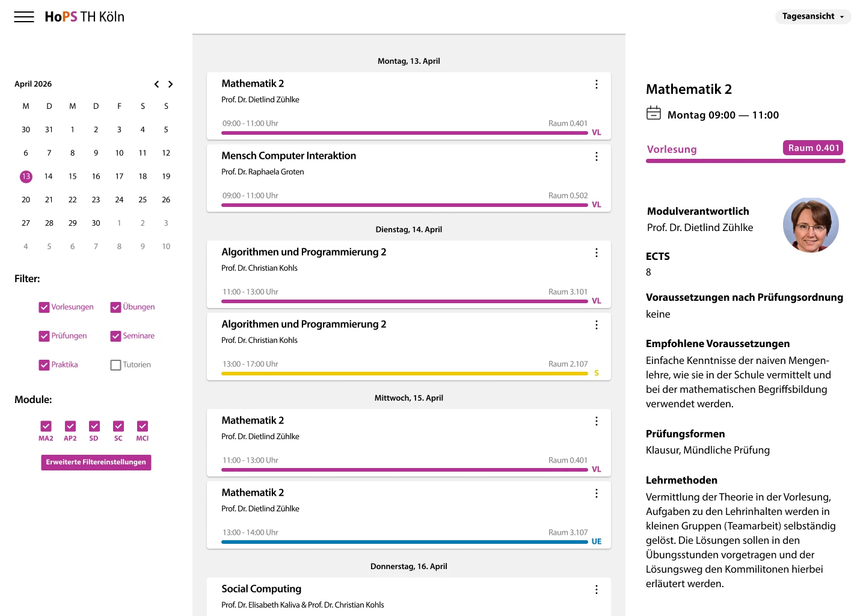Click Prof. Dr. Dietlind Zühlke's profile photo
Image resolution: width=866 pixels, height=616 pixels.
click(x=811, y=225)
